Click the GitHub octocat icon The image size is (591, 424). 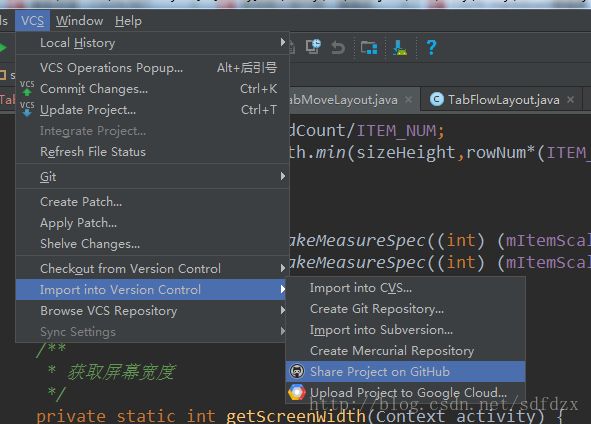[x=297, y=371]
